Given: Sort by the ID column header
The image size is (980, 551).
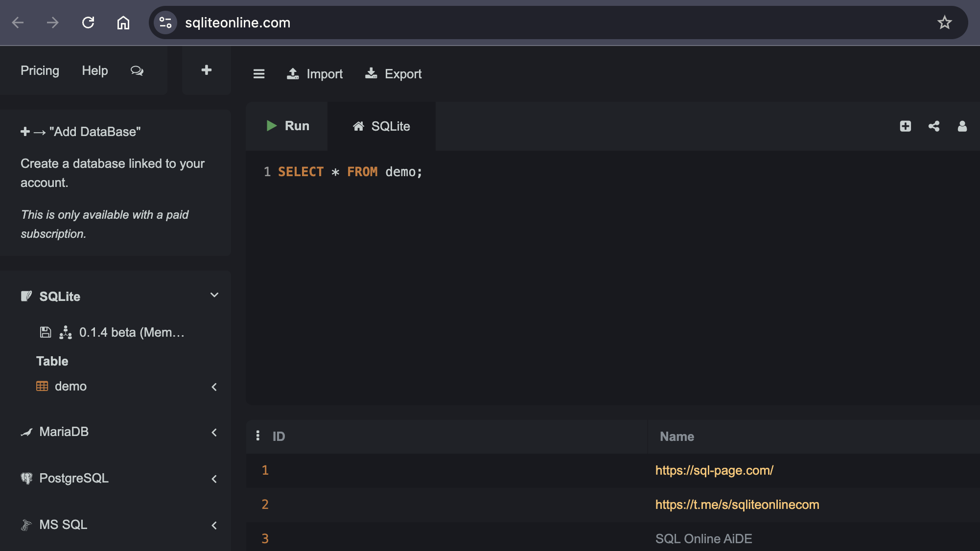Looking at the screenshot, I should (x=279, y=436).
